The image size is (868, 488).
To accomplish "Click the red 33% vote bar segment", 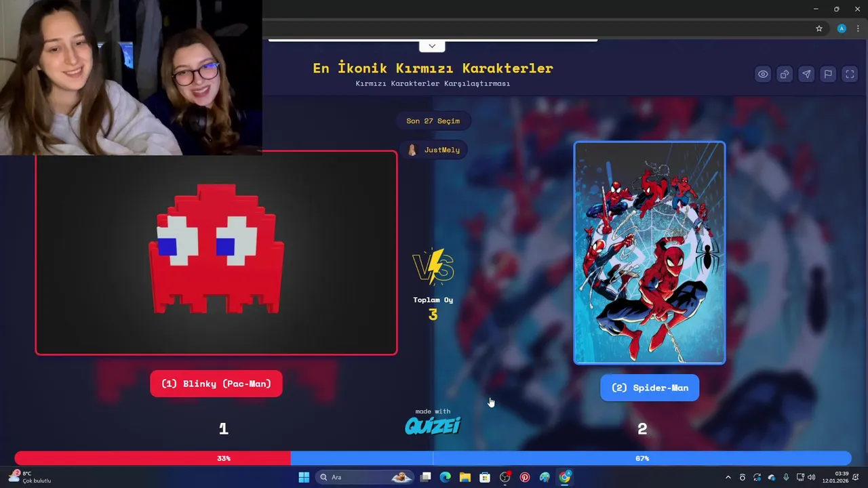I will coord(153,458).
